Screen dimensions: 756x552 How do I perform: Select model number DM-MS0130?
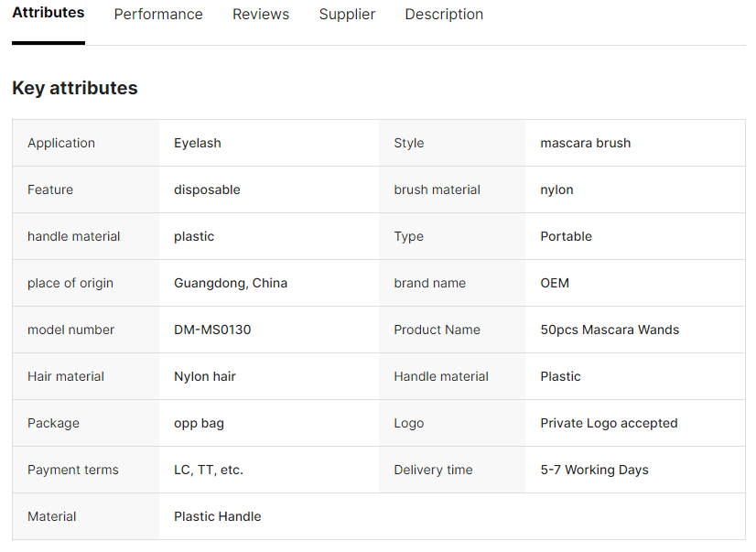pyautogui.click(x=212, y=330)
